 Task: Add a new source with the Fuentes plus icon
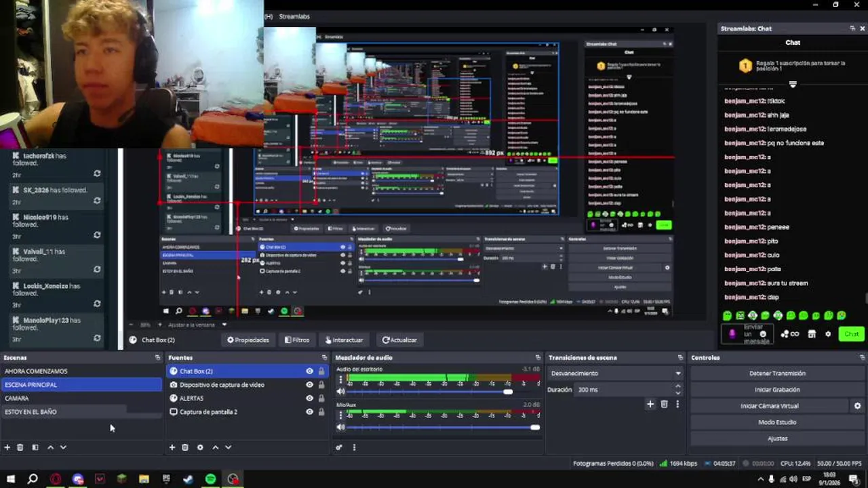(172, 447)
